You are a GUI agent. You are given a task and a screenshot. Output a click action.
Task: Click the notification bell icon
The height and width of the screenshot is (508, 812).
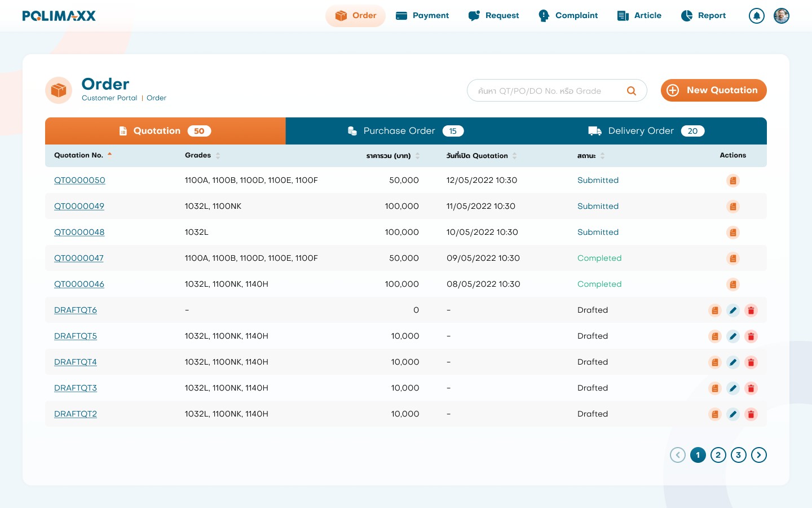point(756,16)
